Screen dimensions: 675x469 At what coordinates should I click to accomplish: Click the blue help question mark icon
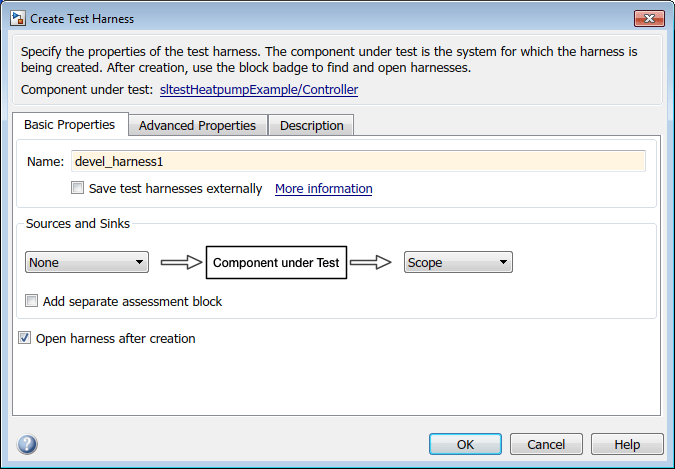(27, 444)
